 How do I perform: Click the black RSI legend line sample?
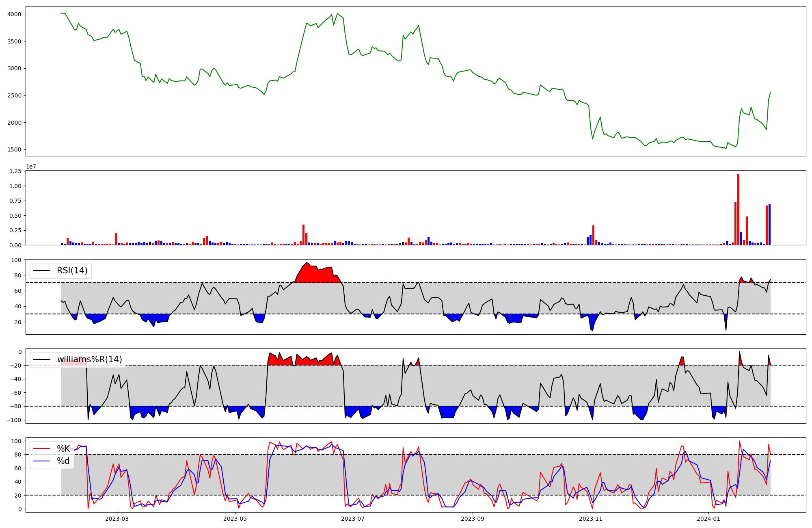[41, 271]
